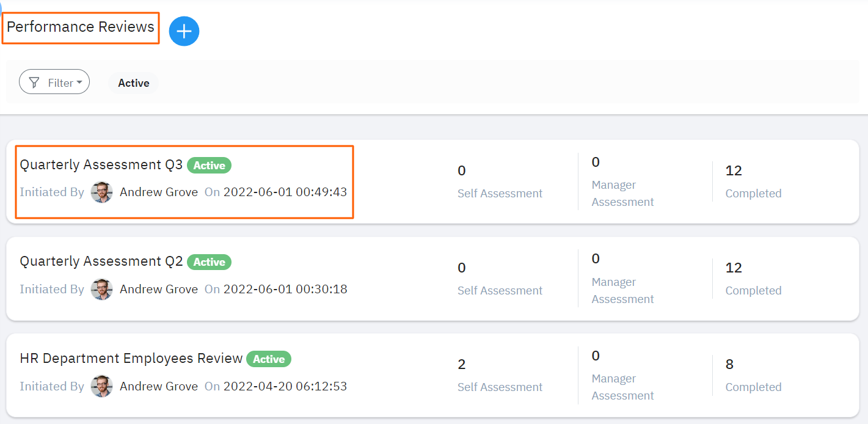This screenshot has height=424, width=868.
Task: Click Active badge on Quarterly Assessment Q3
Action: [x=210, y=166]
